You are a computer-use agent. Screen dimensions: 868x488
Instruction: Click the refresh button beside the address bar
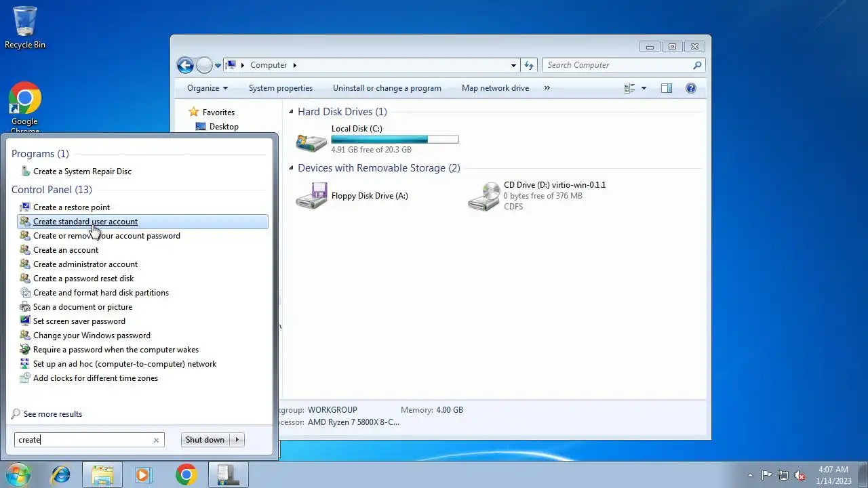(530, 65)
